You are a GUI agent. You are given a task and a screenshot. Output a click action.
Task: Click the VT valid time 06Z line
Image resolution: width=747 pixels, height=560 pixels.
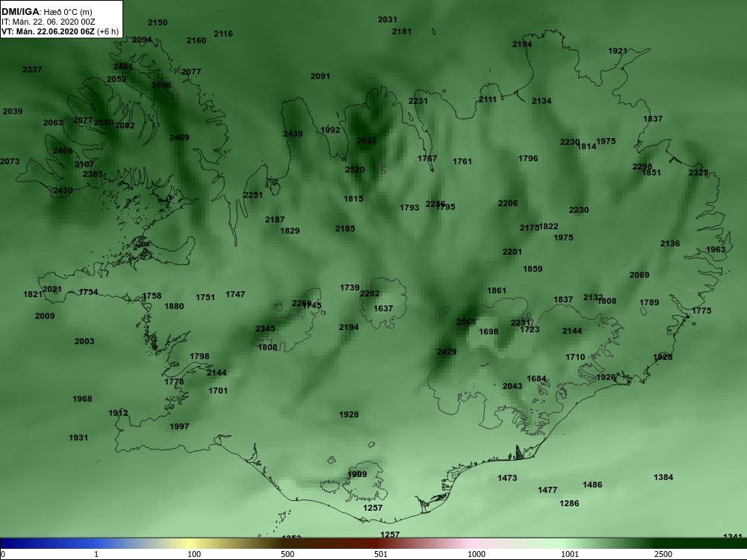[x=60, y=31]
